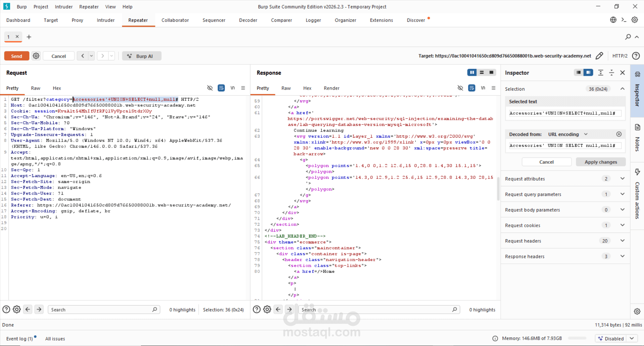
Task: Toggle line wrap in the Request editor
Action: point(221,88)
